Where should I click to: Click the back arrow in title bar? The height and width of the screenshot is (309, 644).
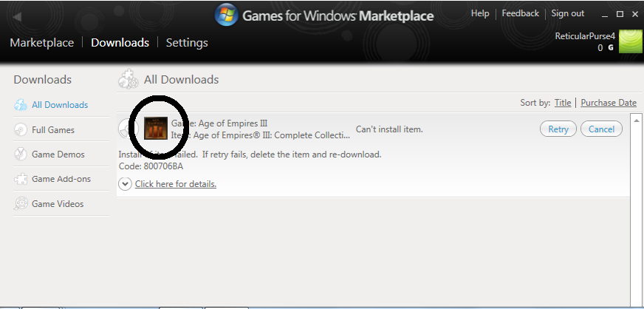click(17, 16)
